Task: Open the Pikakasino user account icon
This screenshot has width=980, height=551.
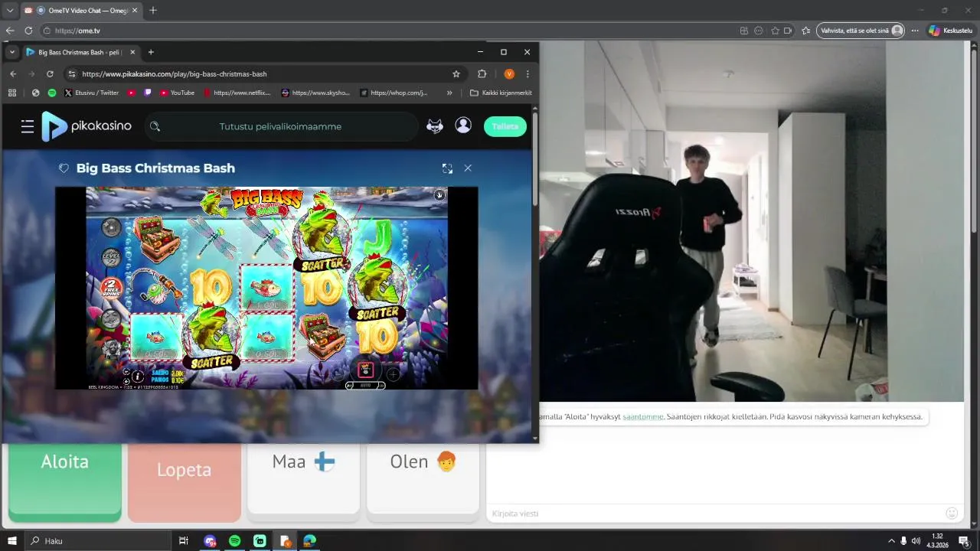Action: point(463,126)
